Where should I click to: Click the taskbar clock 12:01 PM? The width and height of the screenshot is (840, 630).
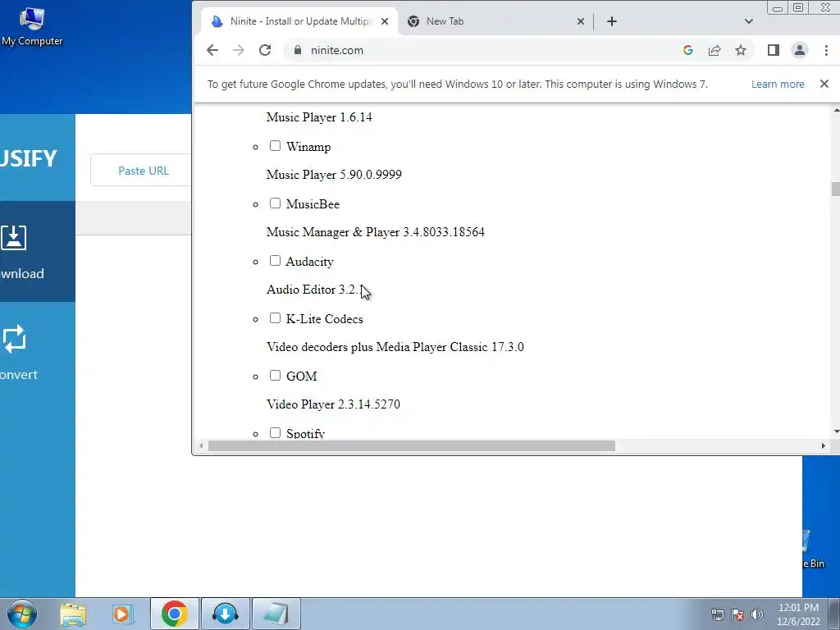click(x=798, y=608)
